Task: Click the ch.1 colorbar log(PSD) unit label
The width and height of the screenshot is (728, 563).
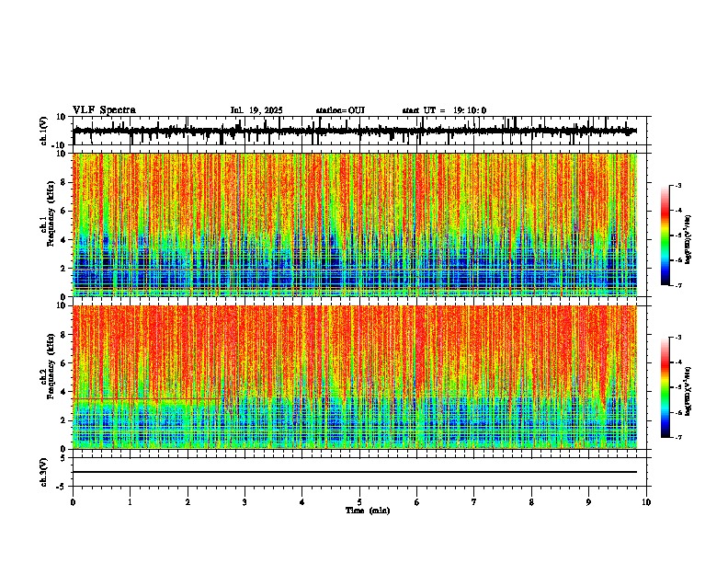Action: tap(688, 240)
